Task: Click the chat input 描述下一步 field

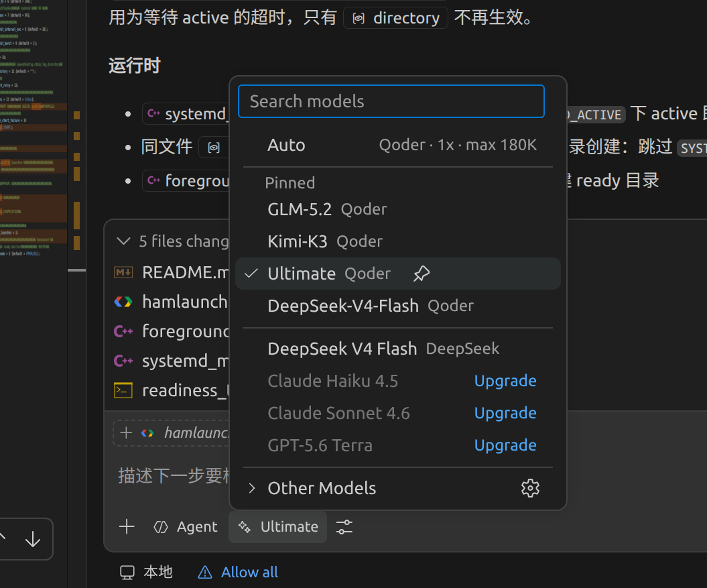Action: point(174,475)
